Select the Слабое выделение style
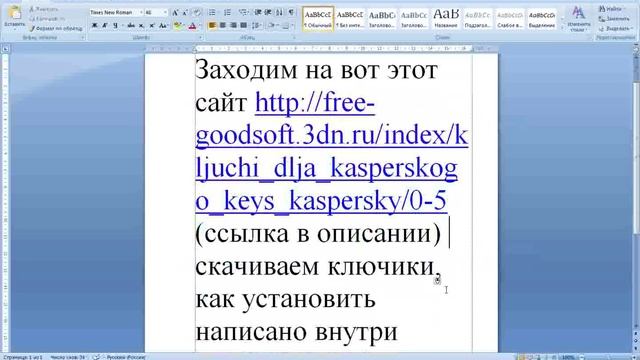Screen dimensions: 640x360 [x=510, y=19]
